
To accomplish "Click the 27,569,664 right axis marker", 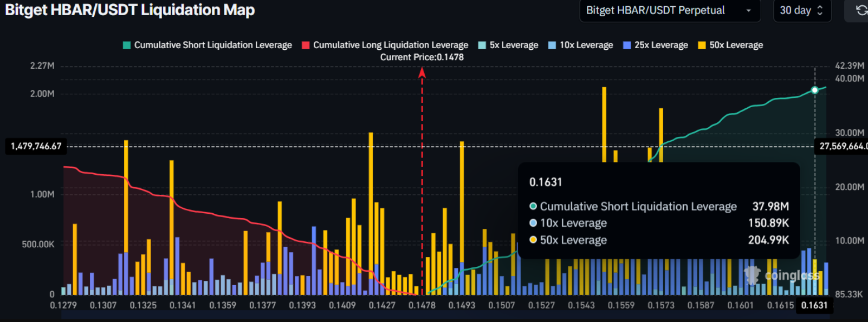I will point(841,146).
